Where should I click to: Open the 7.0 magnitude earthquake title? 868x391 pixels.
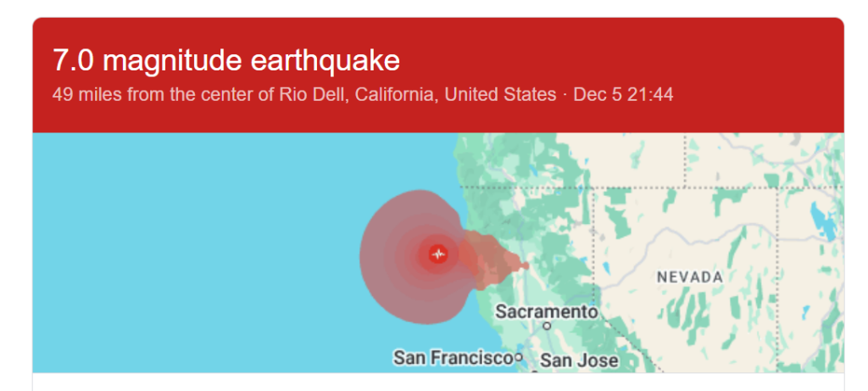[x=225, y=60]
